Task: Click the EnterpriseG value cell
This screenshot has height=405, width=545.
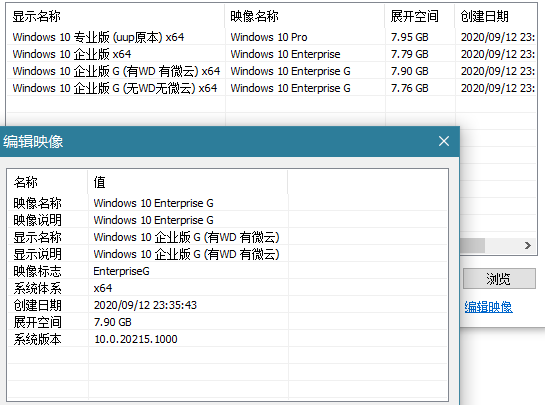Action: click(121, 271)
